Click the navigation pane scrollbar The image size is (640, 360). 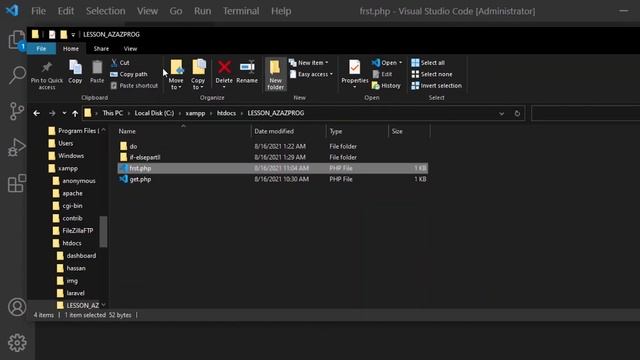(104, 232)
